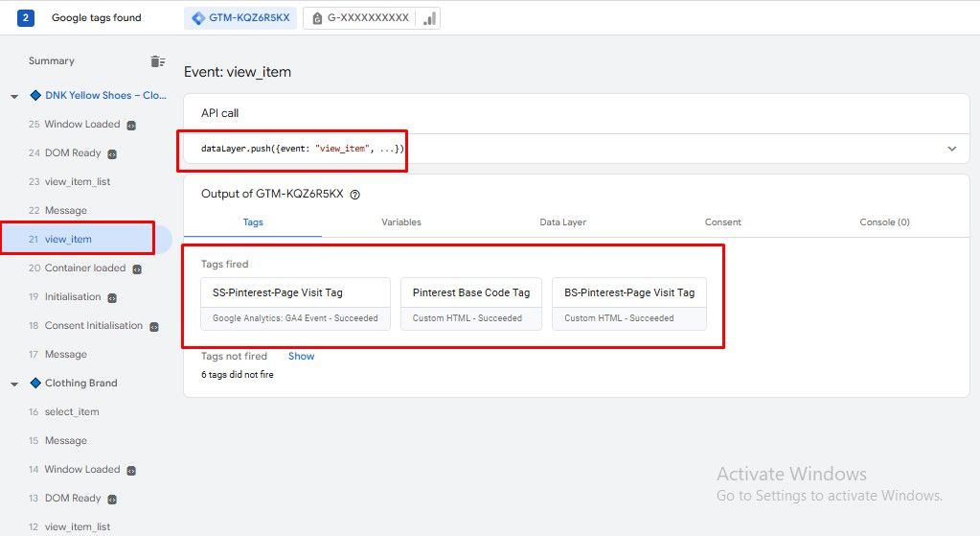980x536 pixels.
Task: Select the GTM-KQZ6R5KX container chip
Action: pyautogui.click(x=240, y=18)
